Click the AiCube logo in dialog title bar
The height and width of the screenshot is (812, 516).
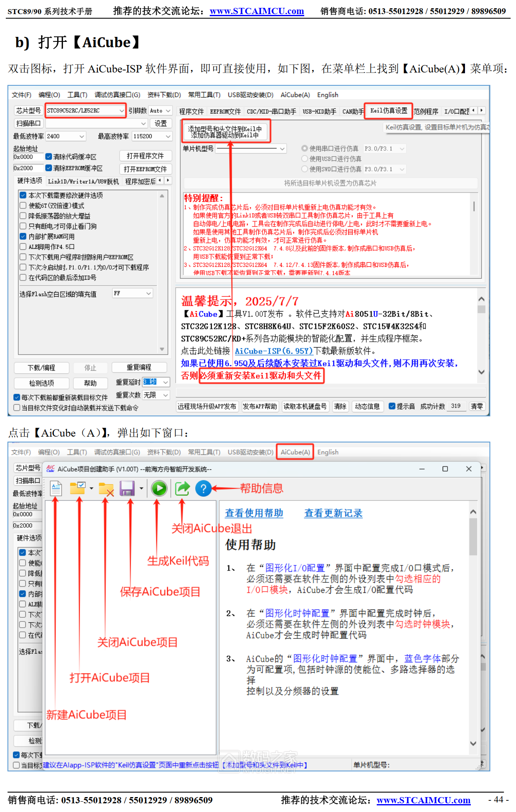(x=51, y=469)
